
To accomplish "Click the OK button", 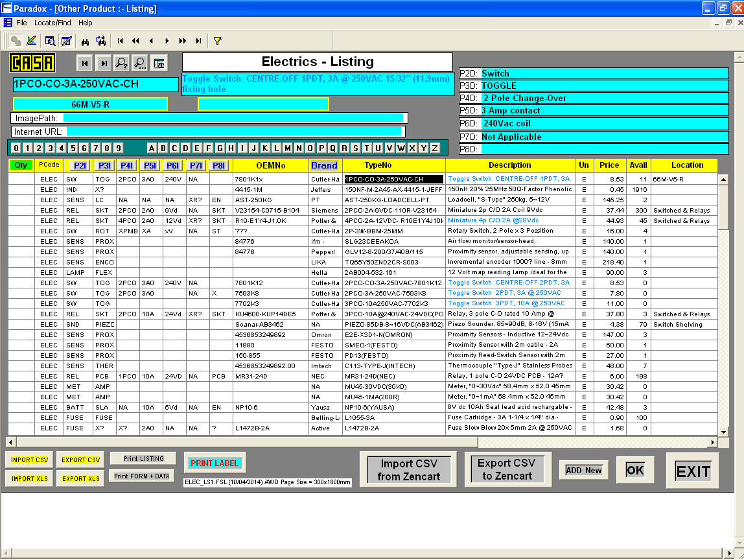I will (x=635, y=471).
